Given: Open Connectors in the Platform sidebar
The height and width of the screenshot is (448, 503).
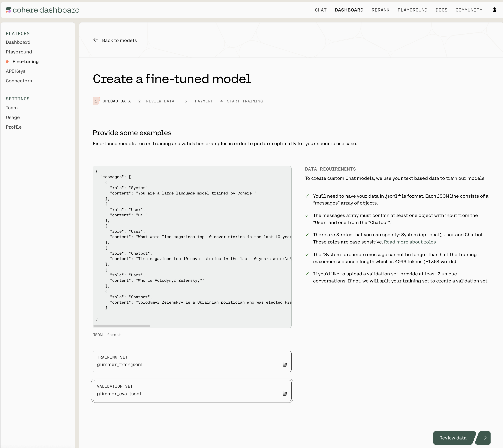Looking at the screenshot, I should click(x=19, y=81).
